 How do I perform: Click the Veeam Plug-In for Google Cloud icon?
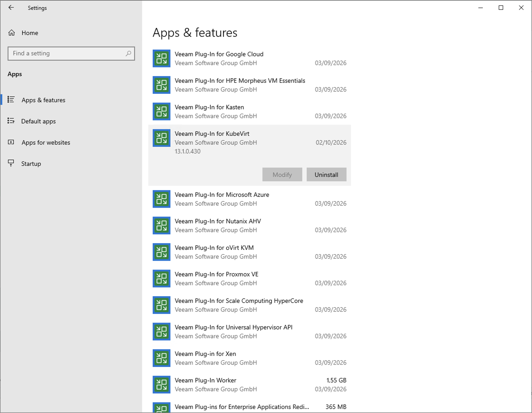[162, 58]
